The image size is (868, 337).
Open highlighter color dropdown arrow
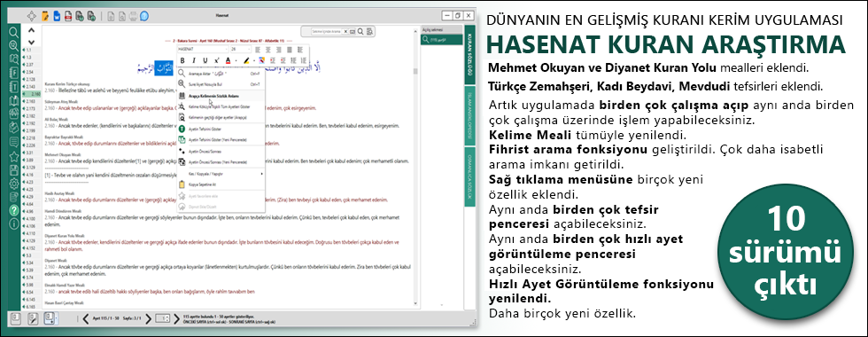[x=254, y=60]
